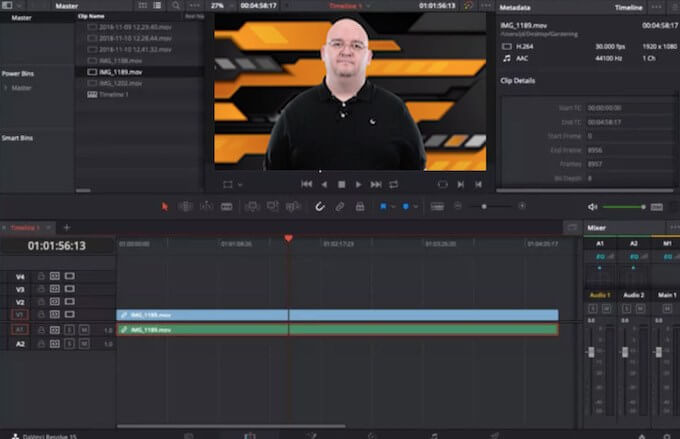The width and height of the screenshot is (680, 439).
Task: Click the media pool search icon
Action: [176, 6]
